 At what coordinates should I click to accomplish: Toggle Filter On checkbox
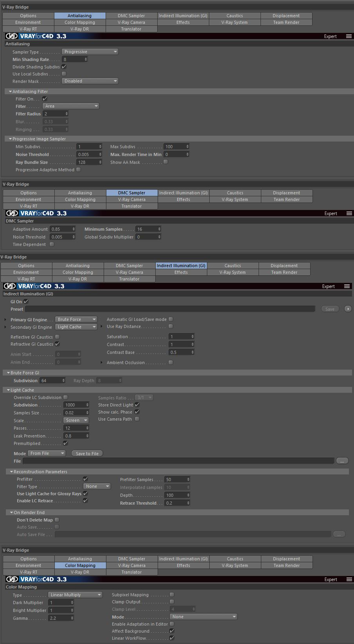tap(45, 99)
